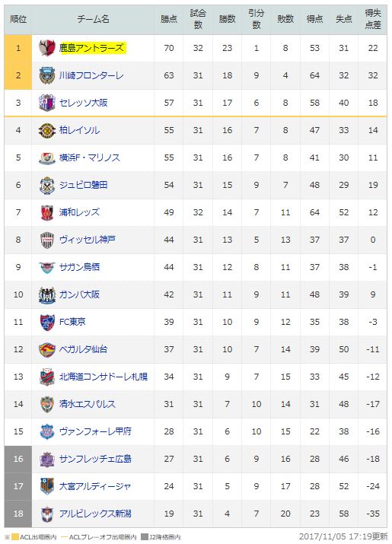Click the Kashima Antlers team crest
The height and width of the screenshot is (544, 392).
click(47, 48)
